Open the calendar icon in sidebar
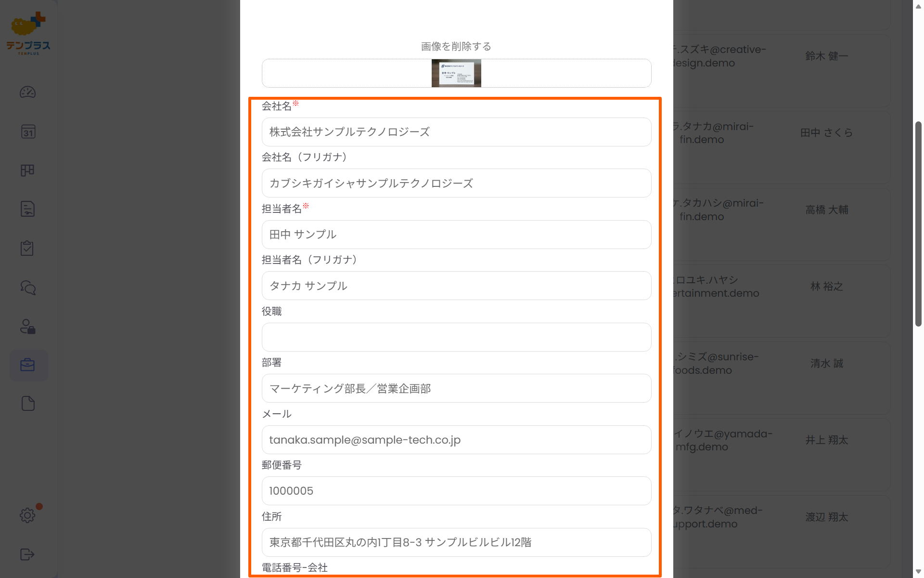 pos(28,131)
